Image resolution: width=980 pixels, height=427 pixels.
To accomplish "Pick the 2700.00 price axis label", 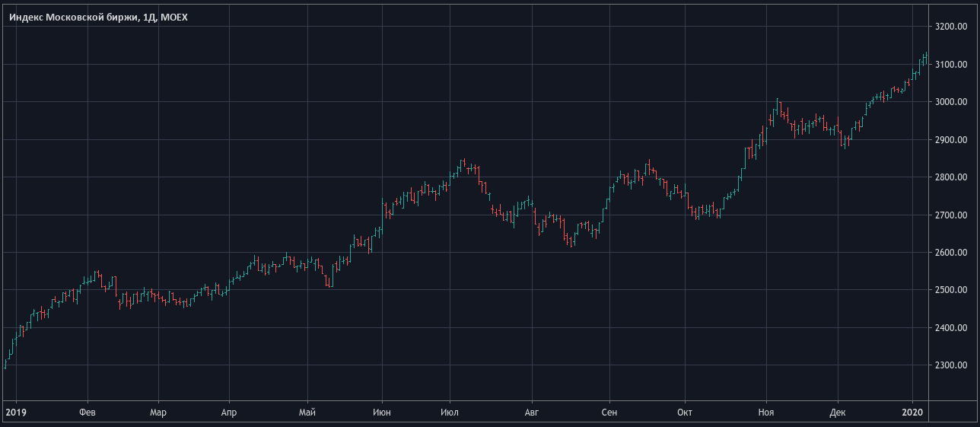I will pyautogui.click(x=950, y=215).
